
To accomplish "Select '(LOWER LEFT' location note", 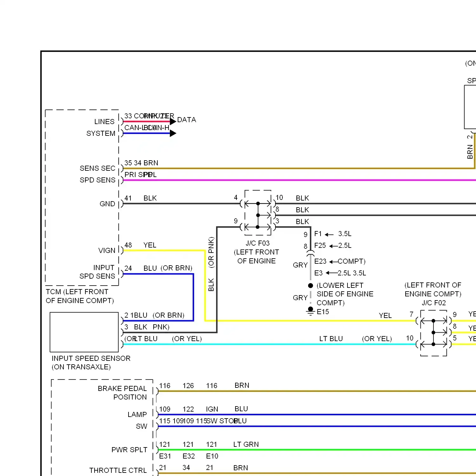I will (x=340, y=285).
